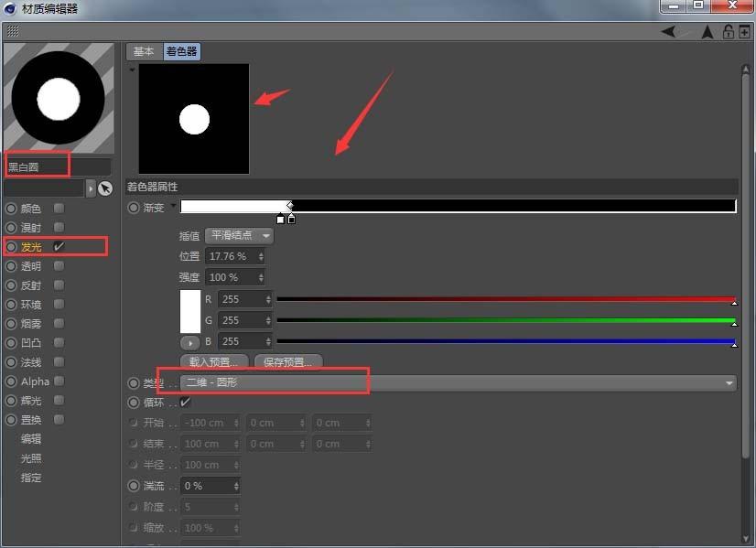Collapse the 渐变 gradient expander arrow
The image size is (756, 548).
173,208
